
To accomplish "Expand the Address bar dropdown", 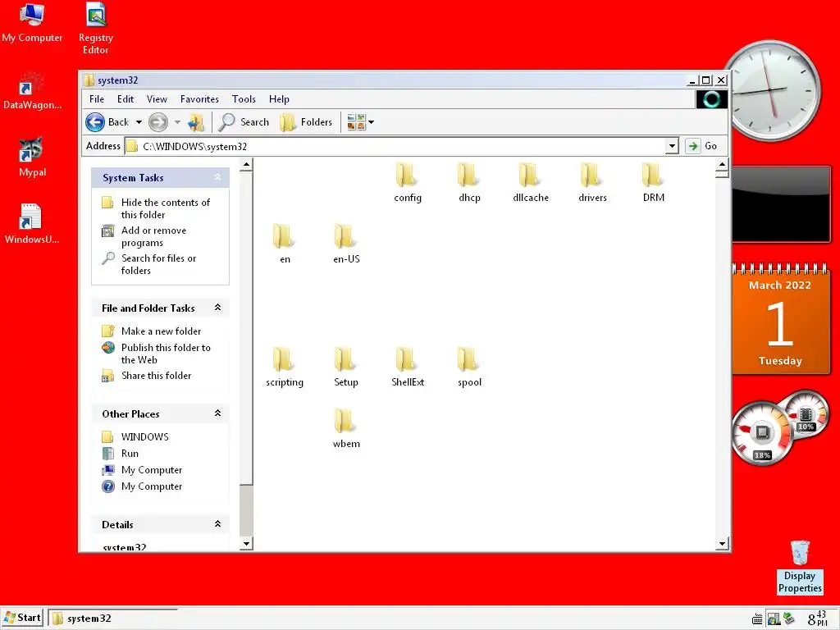I will click(x=672, y=146).
